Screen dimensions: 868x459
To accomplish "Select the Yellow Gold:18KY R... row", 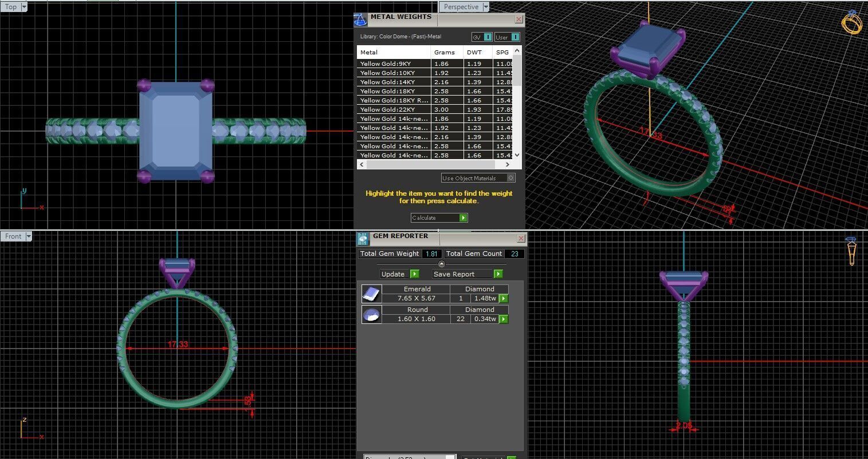I will (x=435, y=100).
